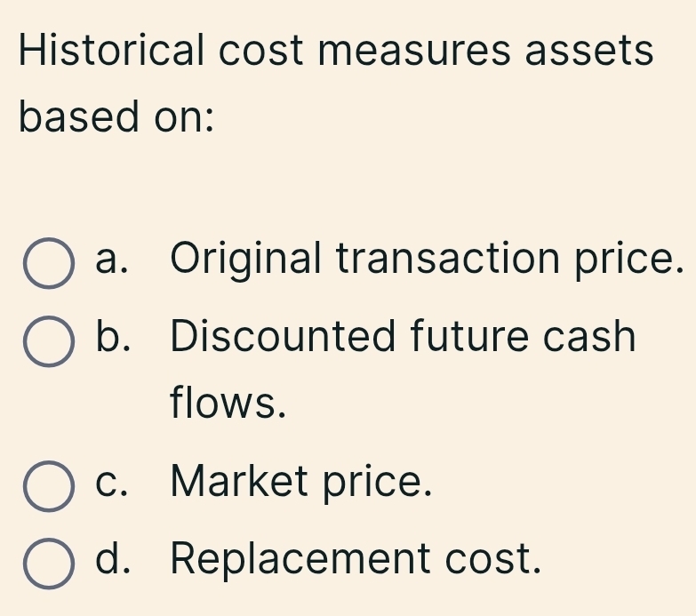Click the 'Historical cost measures assets' question line
Screen dimensions: 696x616
point(336,49)
